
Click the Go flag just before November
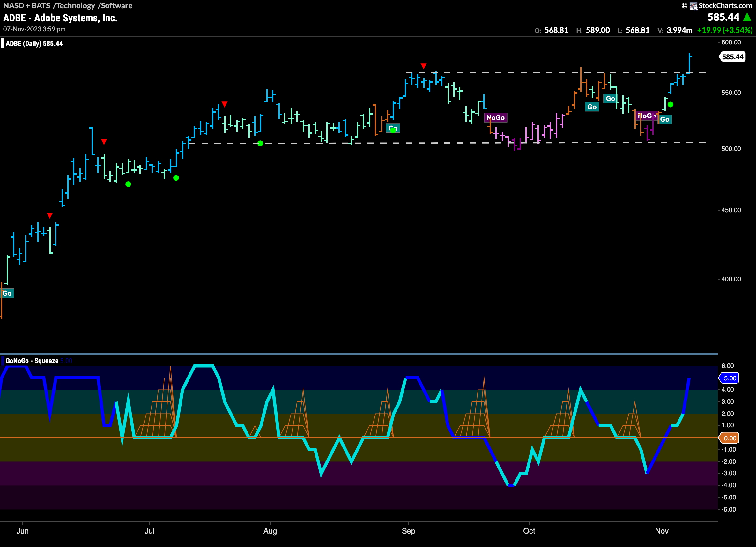665,119
